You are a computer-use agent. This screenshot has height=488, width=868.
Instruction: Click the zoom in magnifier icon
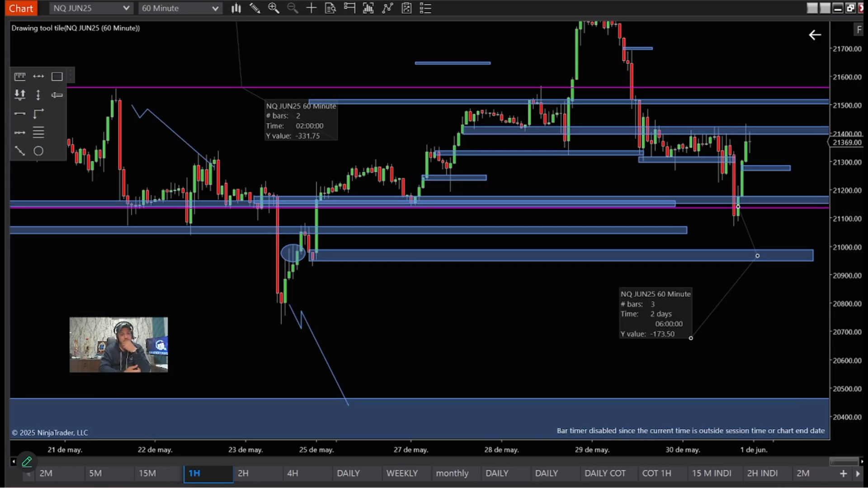[x=274, y=8]
